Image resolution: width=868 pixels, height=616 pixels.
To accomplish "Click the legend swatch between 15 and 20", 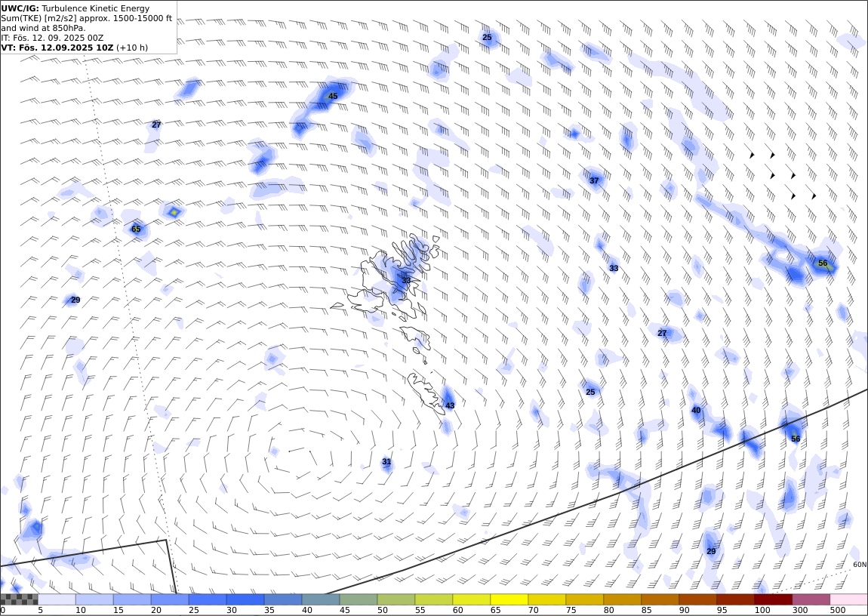I will click(x=132, y=599).
